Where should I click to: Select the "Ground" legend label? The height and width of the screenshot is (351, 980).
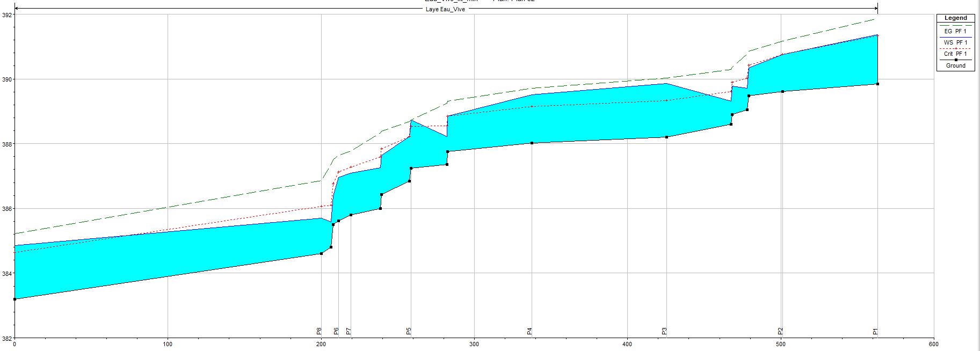955,65
